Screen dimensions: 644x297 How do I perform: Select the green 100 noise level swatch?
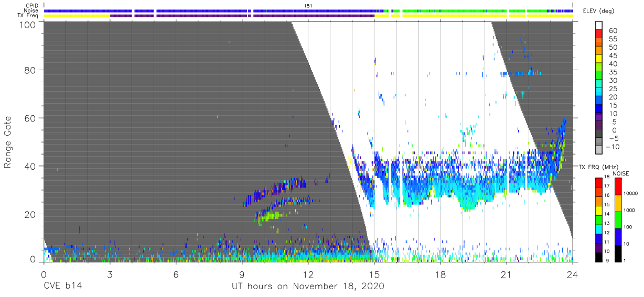(618, 219)
